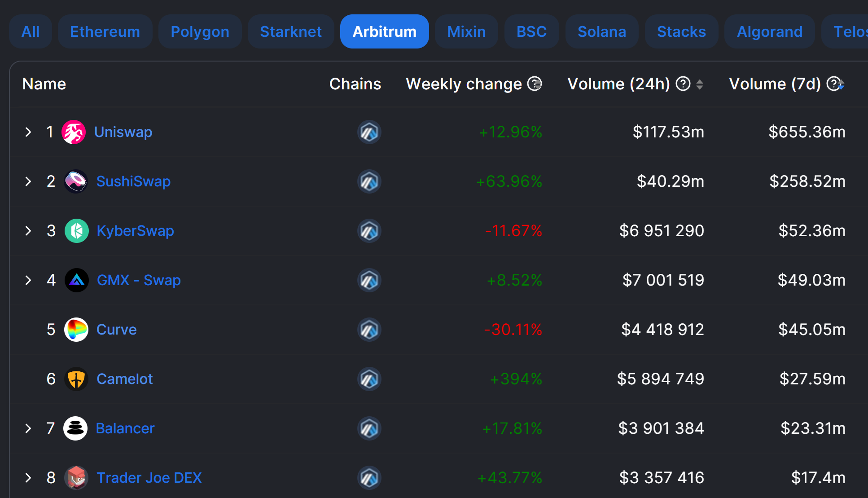Open the GMX - Swap link
This screenshot has width=868, height=498.
[139, 280]
